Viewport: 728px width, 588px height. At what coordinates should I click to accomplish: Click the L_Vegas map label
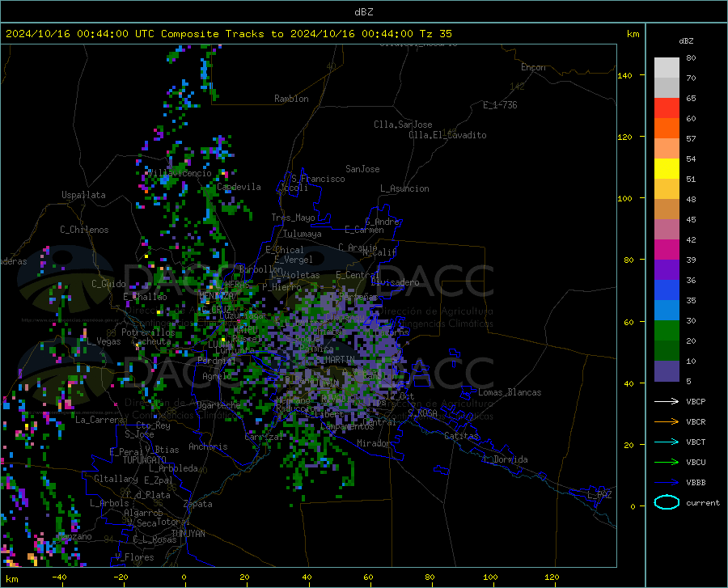click(104, 341)
